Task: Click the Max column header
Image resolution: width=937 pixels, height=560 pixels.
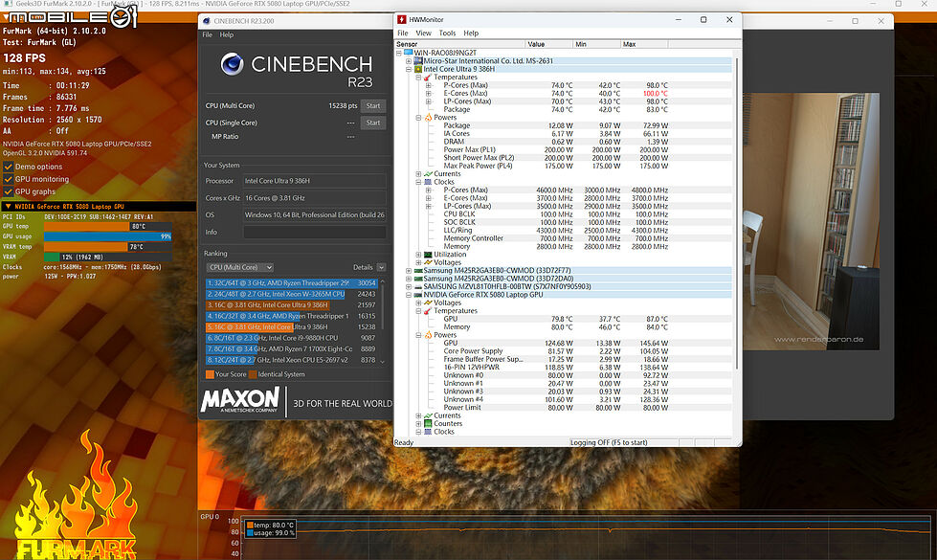Action: [x=644, y=44]
